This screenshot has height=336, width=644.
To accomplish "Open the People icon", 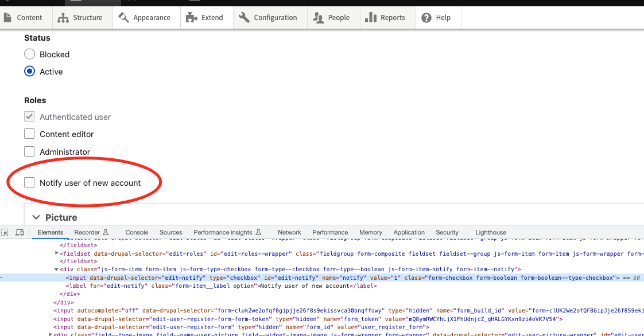I will (x=318, y=17).
